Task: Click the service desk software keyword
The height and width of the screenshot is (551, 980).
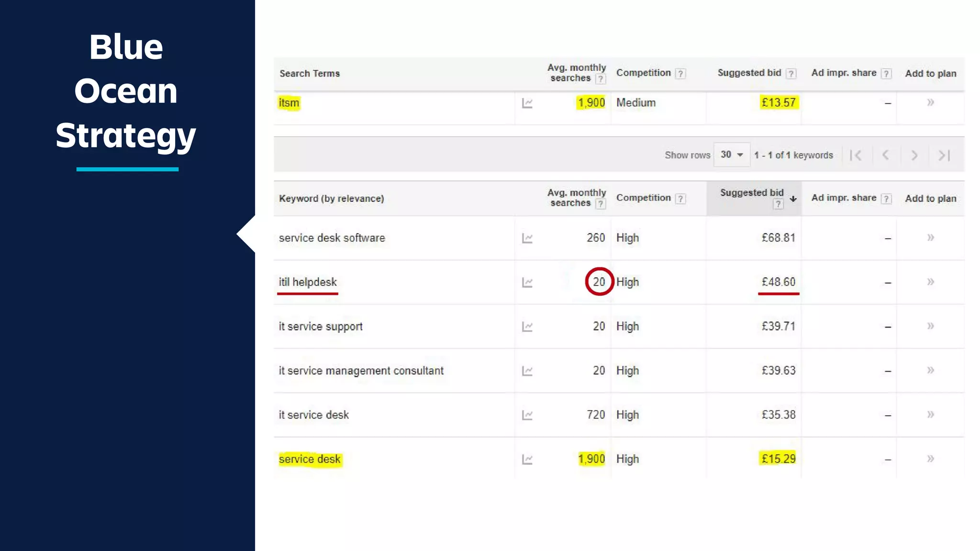Action: point(332,238)
